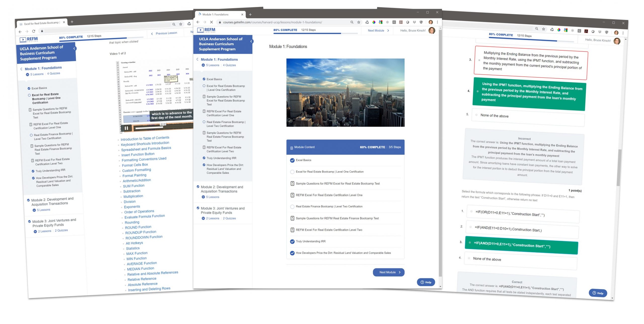Click the New York skyline image
644x324 pixels.
345,92
